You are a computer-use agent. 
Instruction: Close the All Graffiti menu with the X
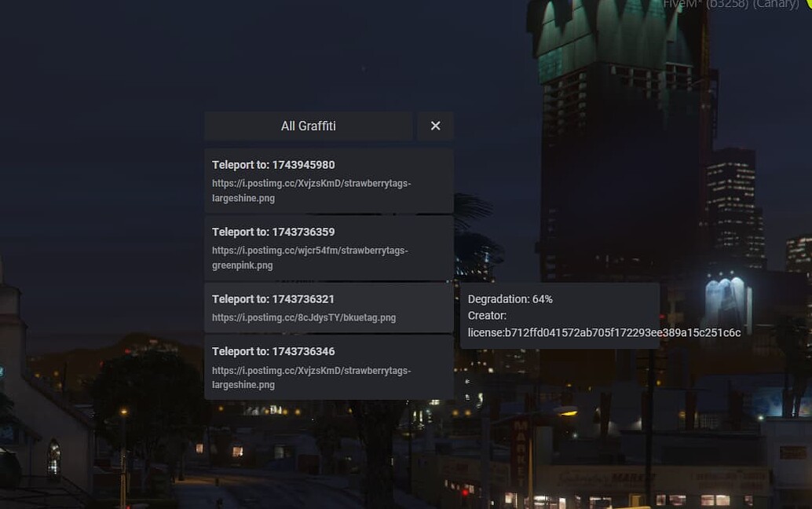(435, 126)
